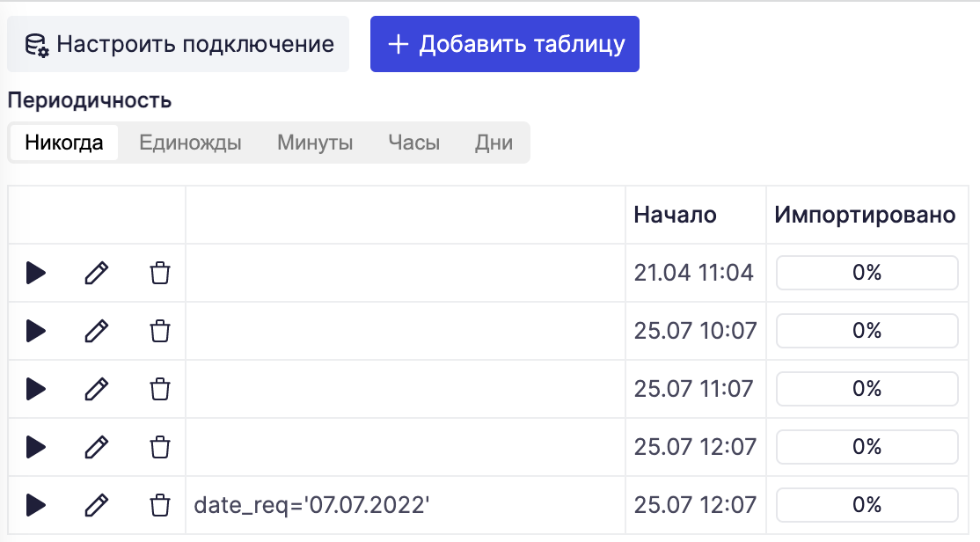980x542 pixels.
Task: Click the trash icon for date_req row
Action: [x=160, y=506]
